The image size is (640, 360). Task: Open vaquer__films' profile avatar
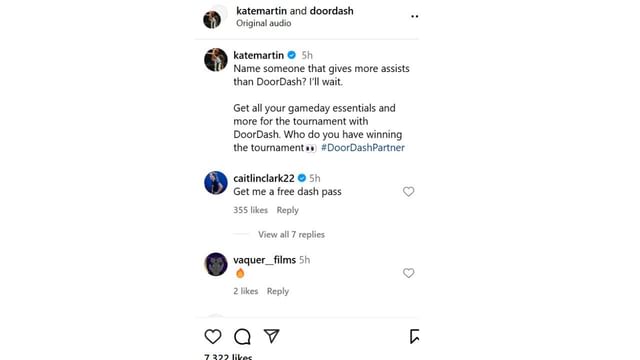(216, 264)
